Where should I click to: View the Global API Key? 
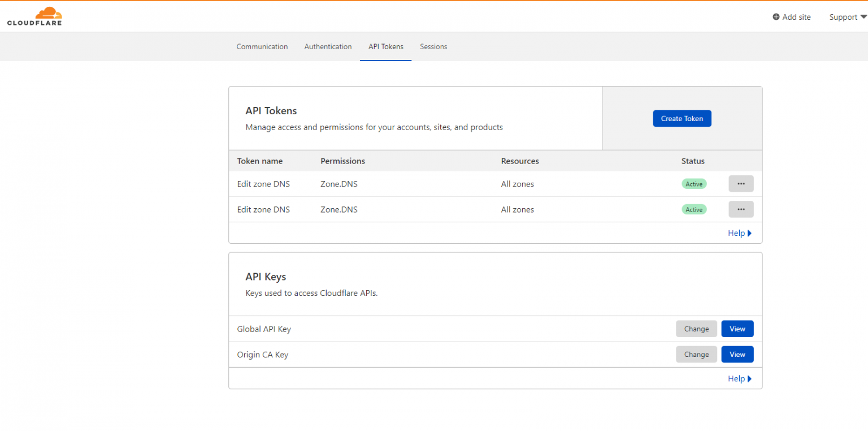[x=737, y=329]
